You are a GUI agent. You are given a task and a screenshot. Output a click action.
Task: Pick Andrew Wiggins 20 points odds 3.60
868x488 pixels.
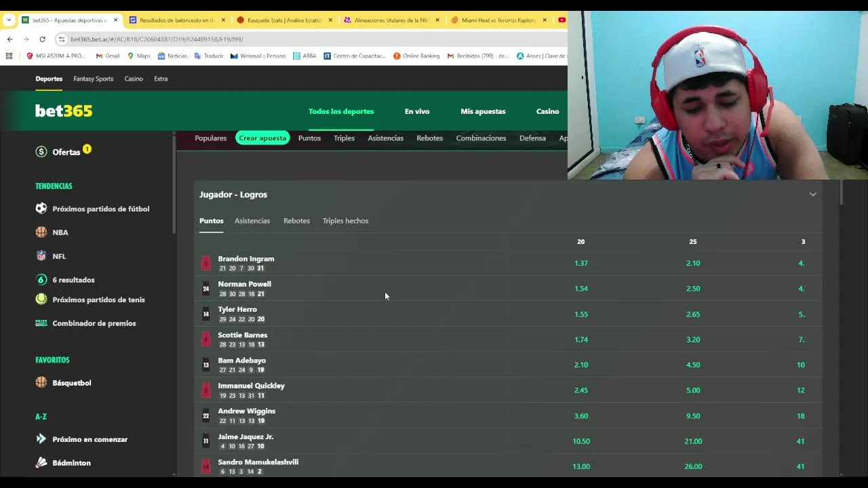(x=581, y=416)
